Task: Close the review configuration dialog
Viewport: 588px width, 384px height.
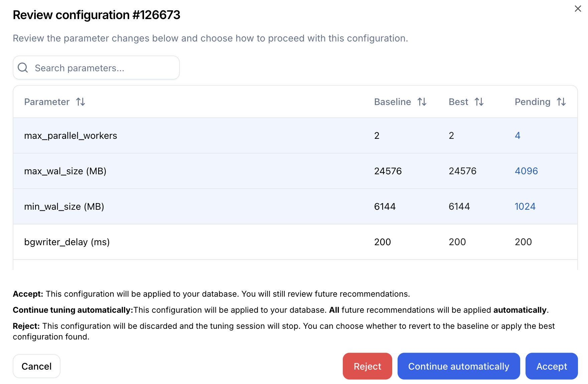Action: [x=578, y=9]
